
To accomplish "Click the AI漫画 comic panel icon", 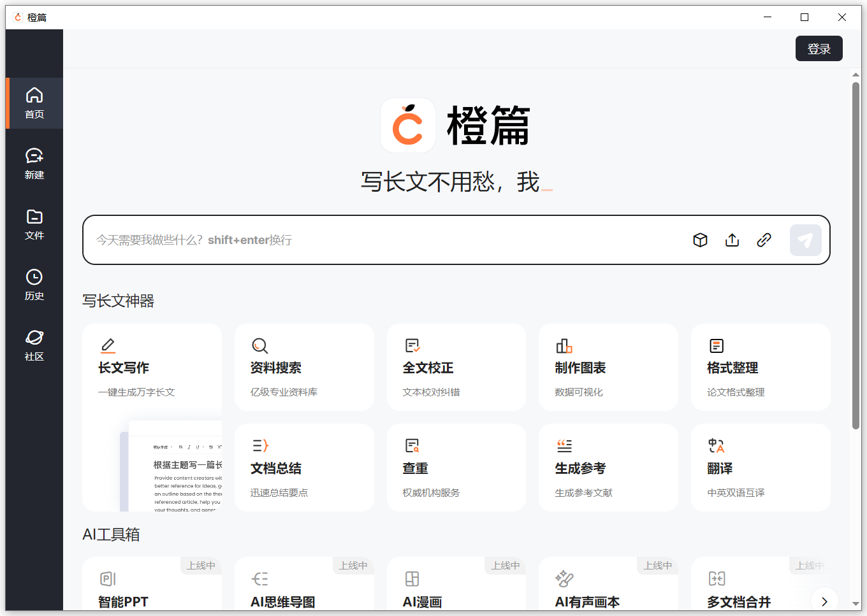I will click(412, 578).
